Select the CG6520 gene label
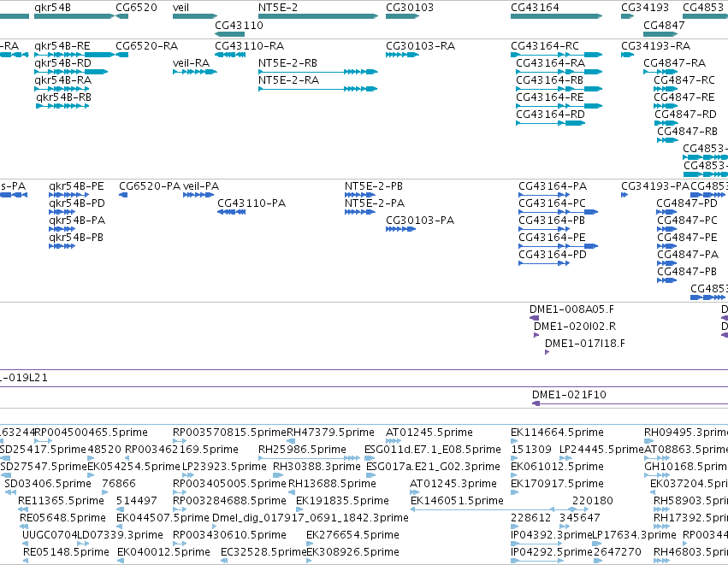The image size is (728, 565). pos(136,8)
